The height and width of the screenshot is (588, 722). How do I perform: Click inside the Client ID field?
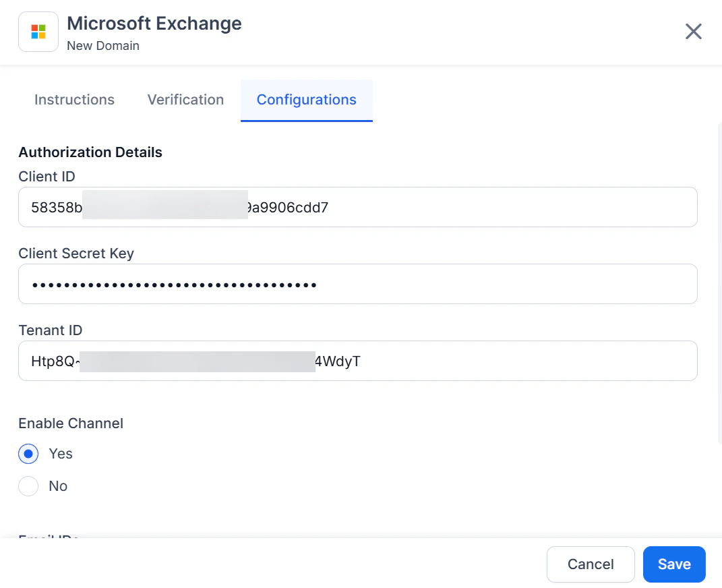coord(357,207)
